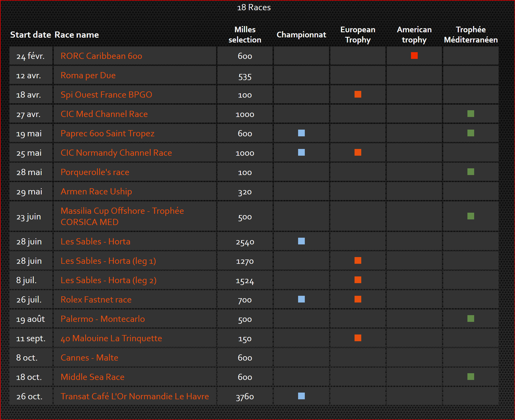Click Transat Café L'Or Normandie Le Havre
This screenshot has width=515, height=420.
(134, 396)
